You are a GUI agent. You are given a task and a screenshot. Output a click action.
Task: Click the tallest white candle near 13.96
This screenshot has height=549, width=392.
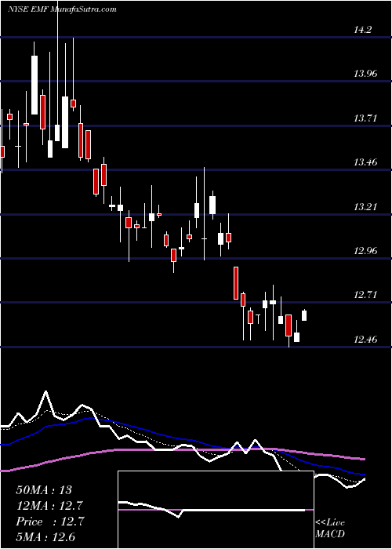point(34,85)
